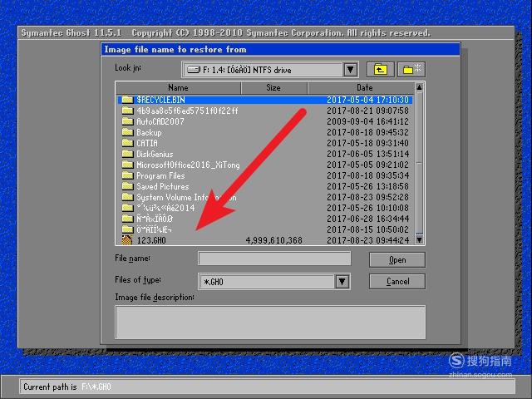This screenshot has width=532, height=399.
Task: Click the Open button
Action: tap(397, 260)
